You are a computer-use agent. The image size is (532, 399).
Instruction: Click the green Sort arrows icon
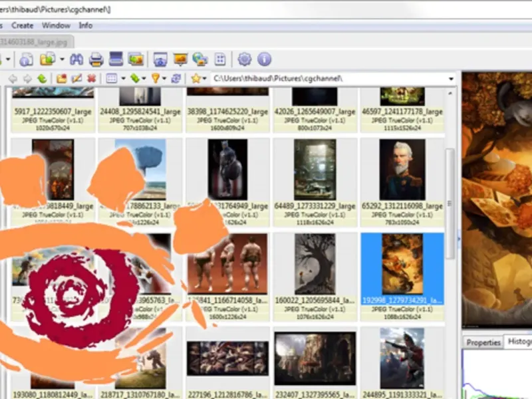(135, 78)
